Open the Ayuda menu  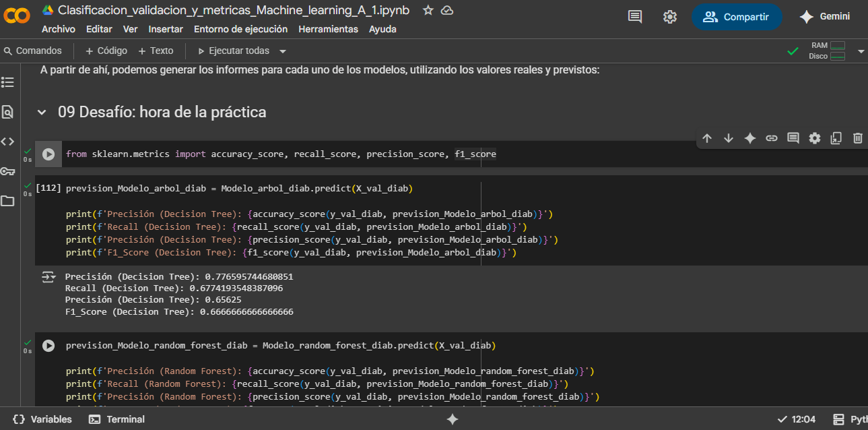pyautogui.click(x=382, y=29)
